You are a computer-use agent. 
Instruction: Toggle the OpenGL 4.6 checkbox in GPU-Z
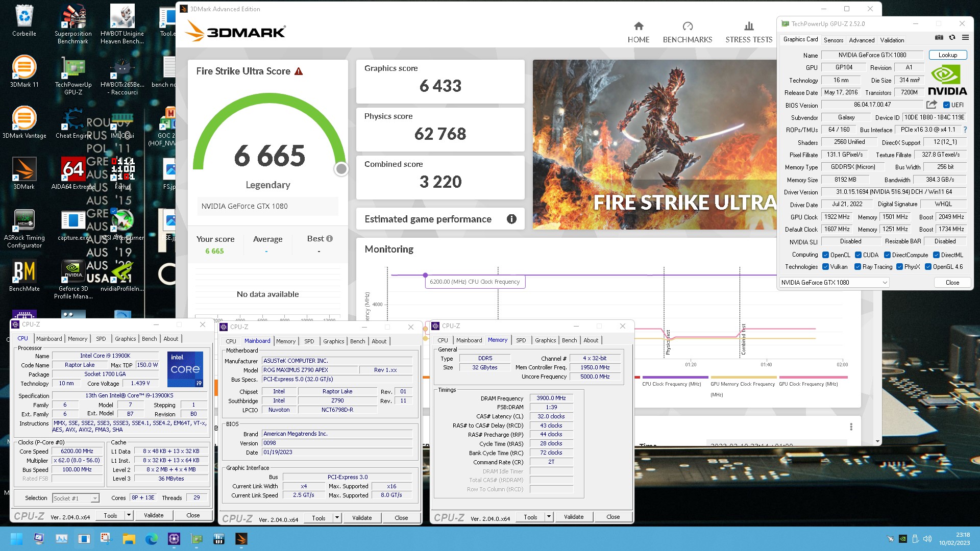928,267
